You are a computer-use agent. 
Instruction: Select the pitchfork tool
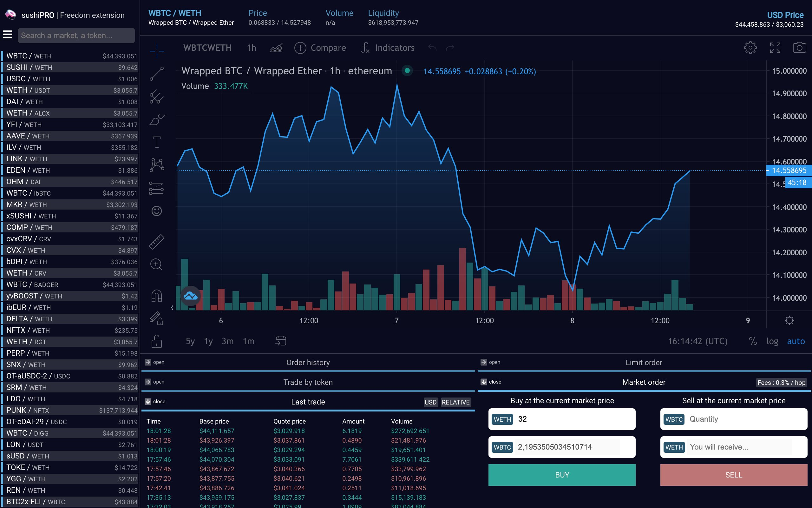[157, 97]
